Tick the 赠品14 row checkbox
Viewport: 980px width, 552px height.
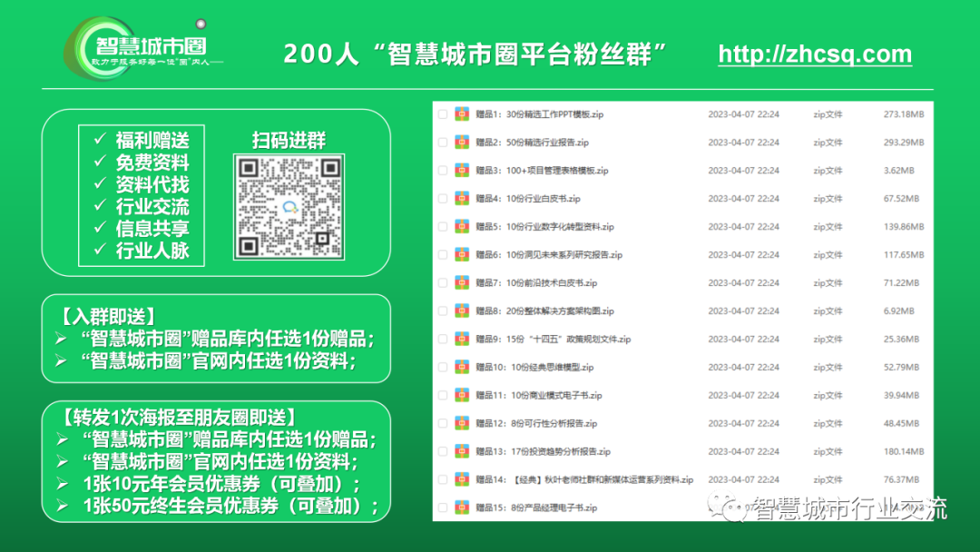click(443, 480)
